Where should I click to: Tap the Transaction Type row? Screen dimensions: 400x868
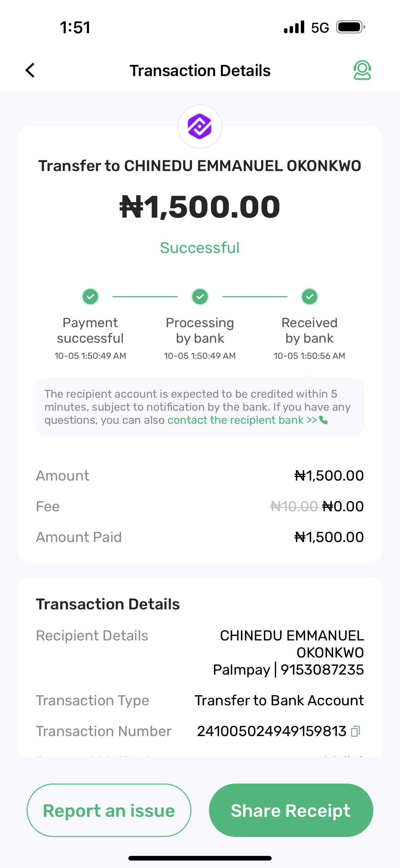pos(200,701)
